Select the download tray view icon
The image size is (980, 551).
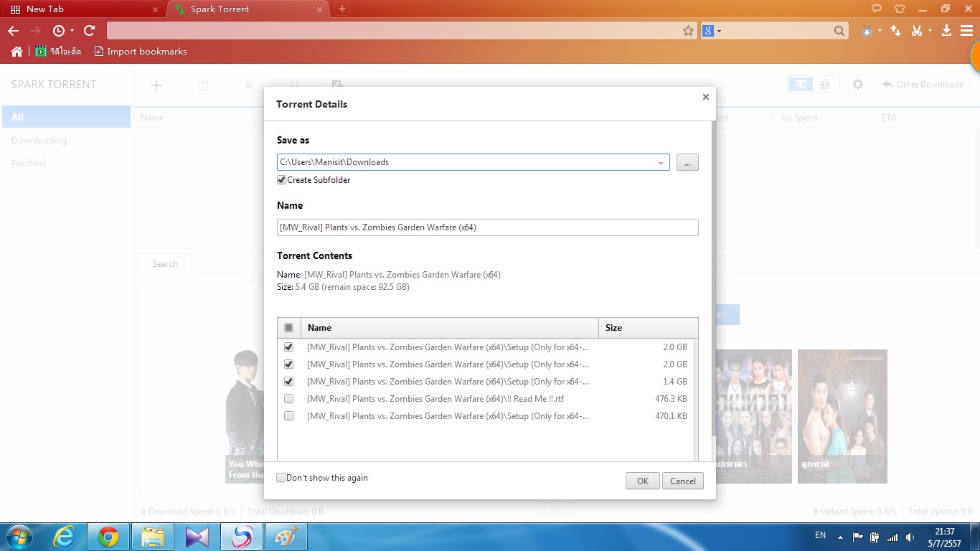click(826, 85)
